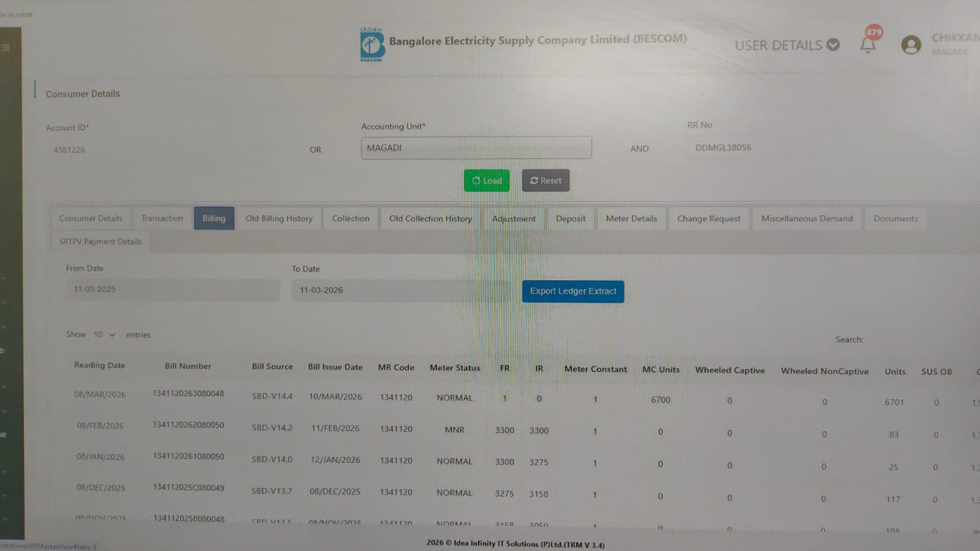
Task: Sort by Bill Issue Date column header
Action: 335,367
